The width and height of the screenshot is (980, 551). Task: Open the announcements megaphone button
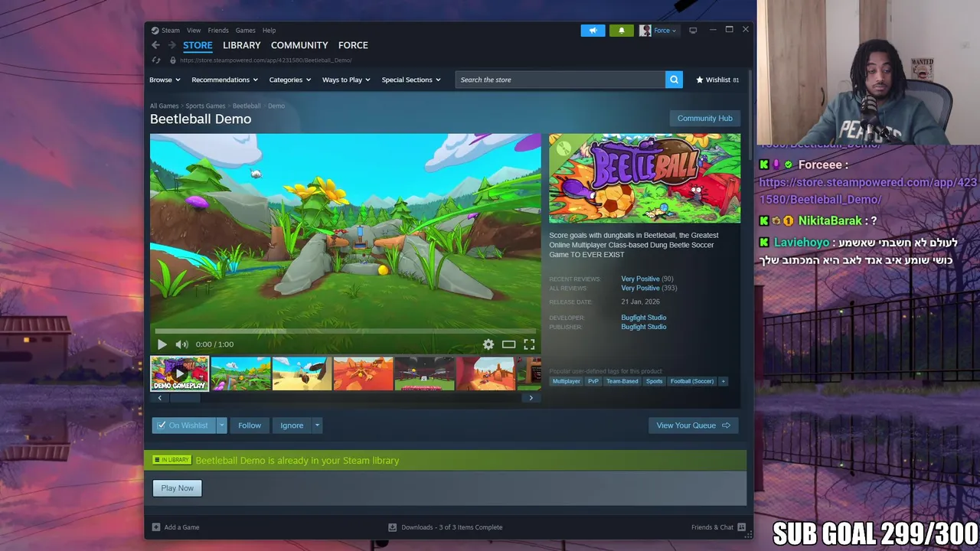pos(593,31)
